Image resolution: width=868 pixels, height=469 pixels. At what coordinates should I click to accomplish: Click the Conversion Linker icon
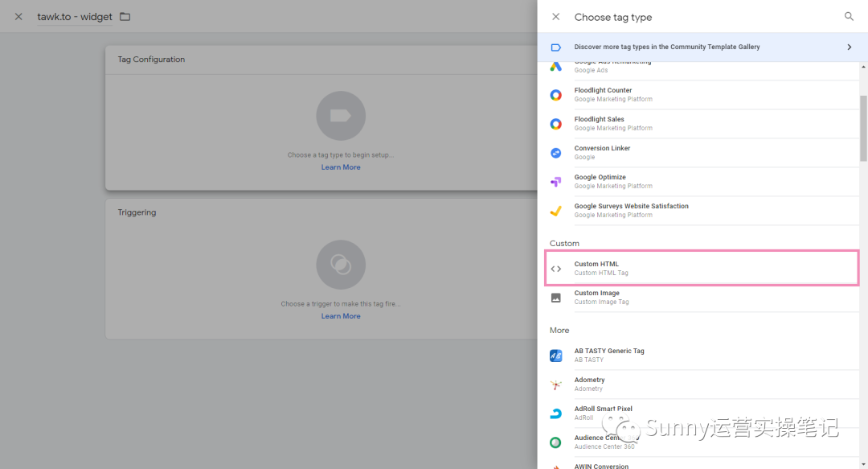coord(556,153)
